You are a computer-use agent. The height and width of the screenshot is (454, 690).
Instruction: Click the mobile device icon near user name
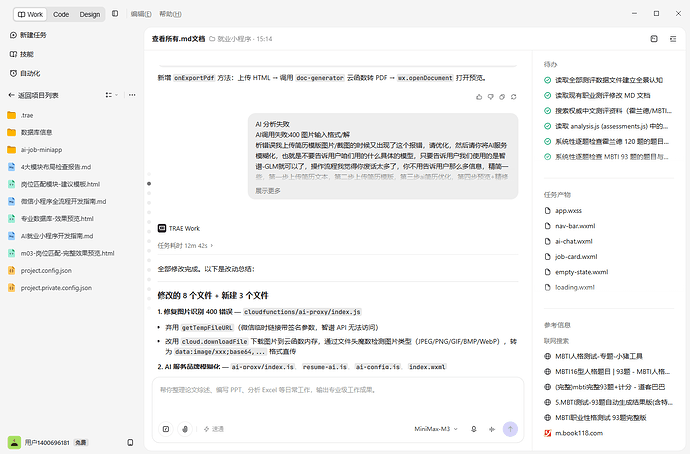coord(130,443)
